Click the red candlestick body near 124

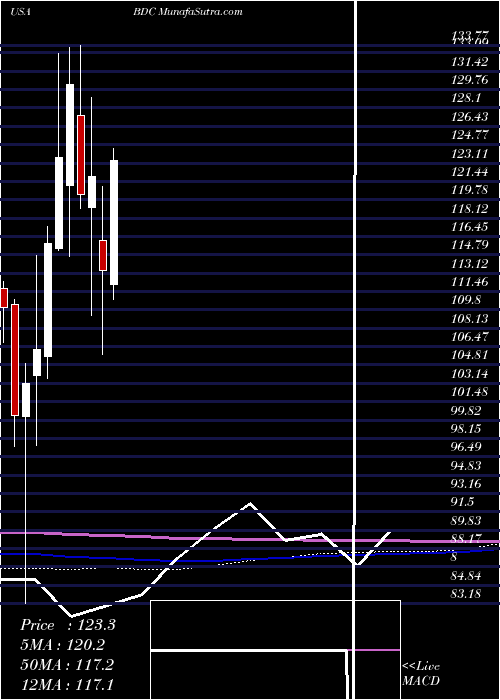81,155
